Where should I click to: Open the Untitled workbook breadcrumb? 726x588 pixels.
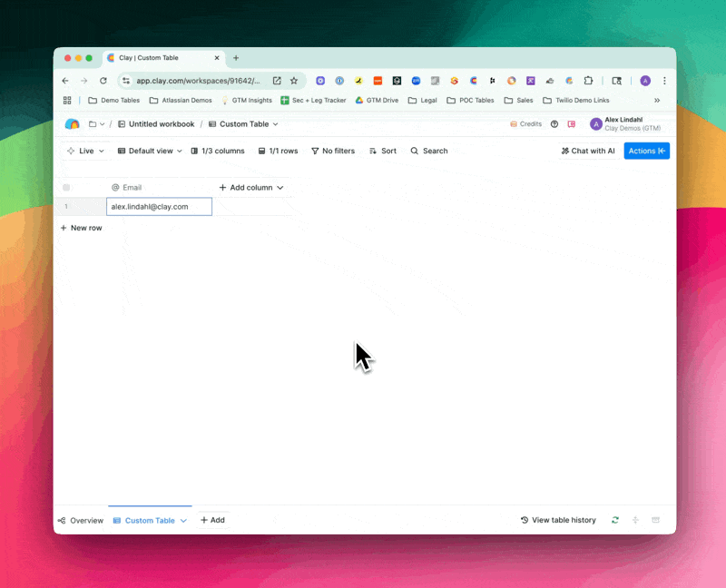pos(156,124)
